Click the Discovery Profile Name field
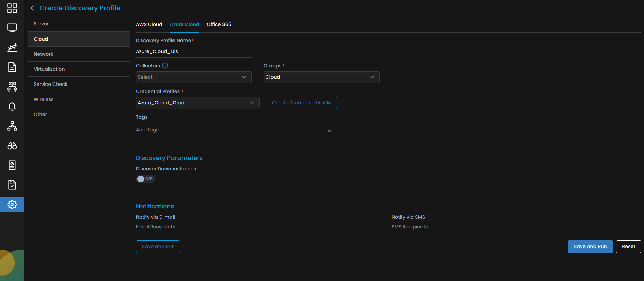Image resolution: width=644 pixels, height=281 pixels. (194, 52)
